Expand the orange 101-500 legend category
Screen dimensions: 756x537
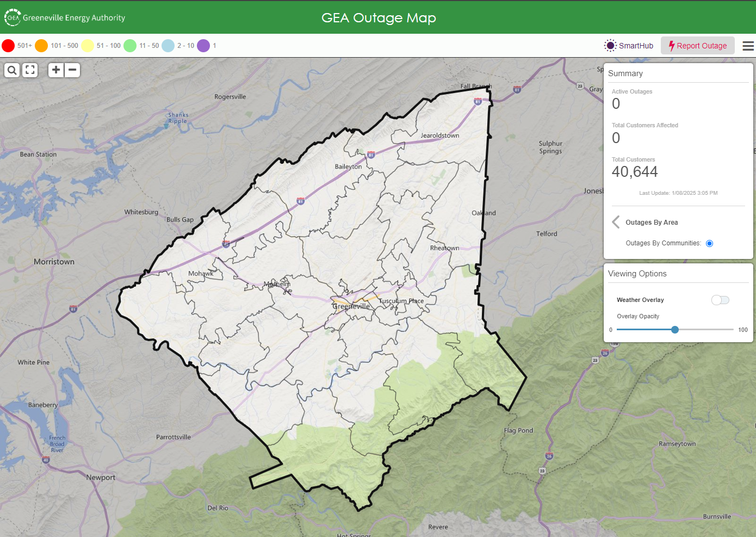pos(42,46)
